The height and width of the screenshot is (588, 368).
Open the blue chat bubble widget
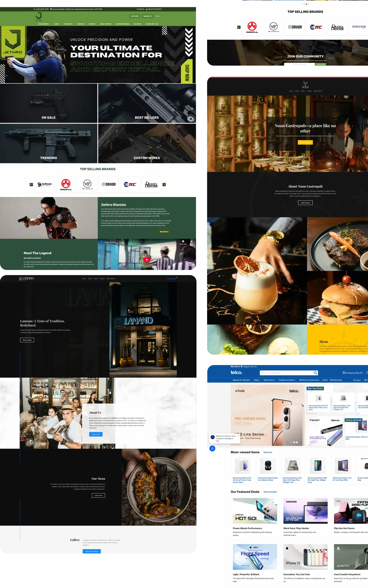pos(212,449)
